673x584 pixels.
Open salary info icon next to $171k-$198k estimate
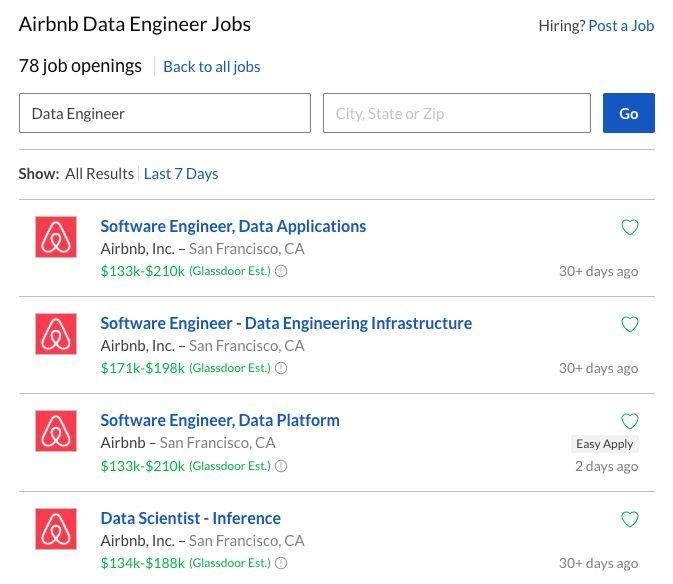point(281,368)
